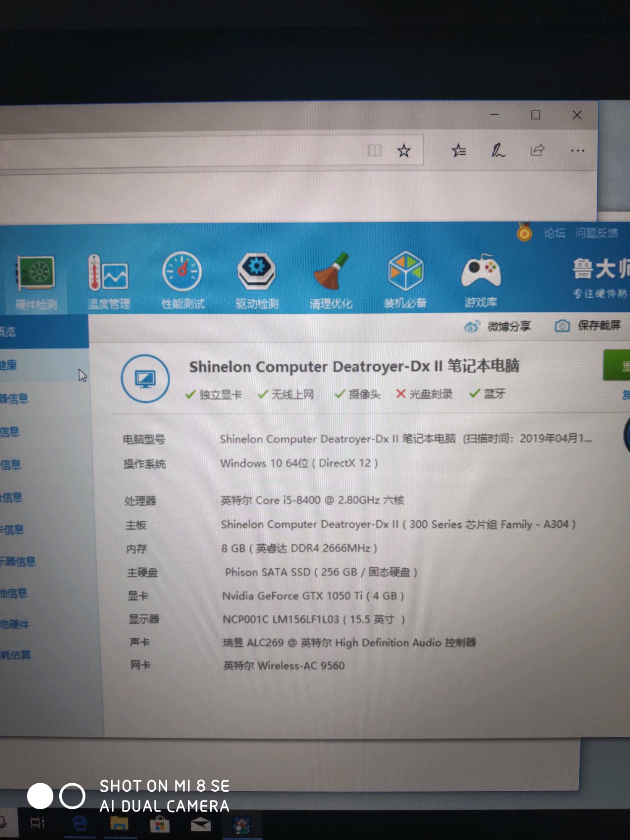
Task: Select the 其他硬件 sidebar item
Action: click(x=14, y=624)
